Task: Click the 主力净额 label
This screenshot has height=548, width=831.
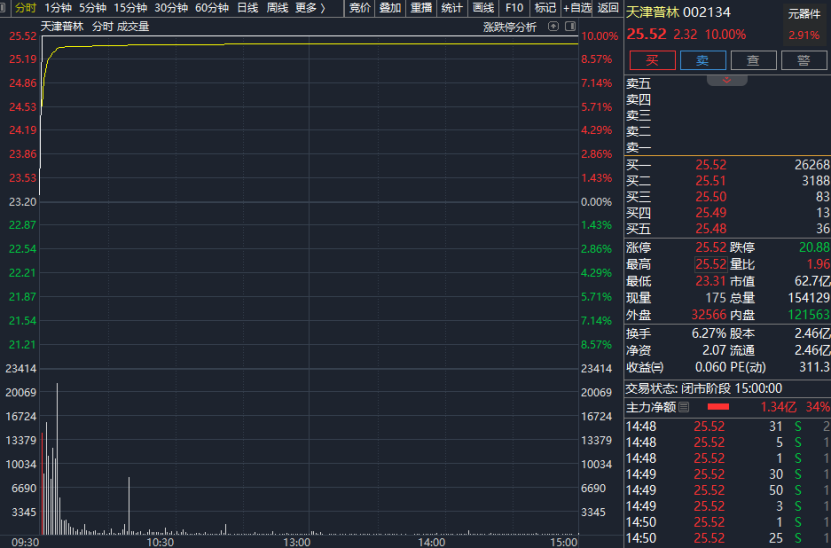Action: 651,407
